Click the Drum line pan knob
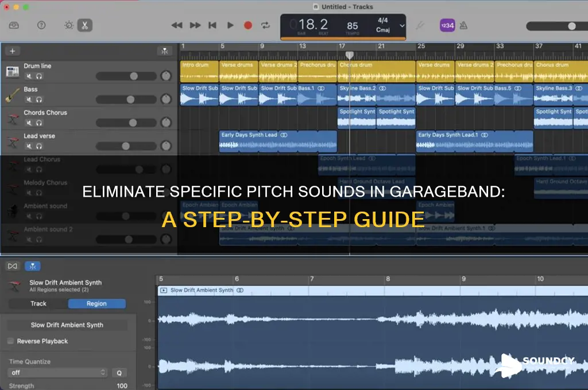 tap(166, 76)
